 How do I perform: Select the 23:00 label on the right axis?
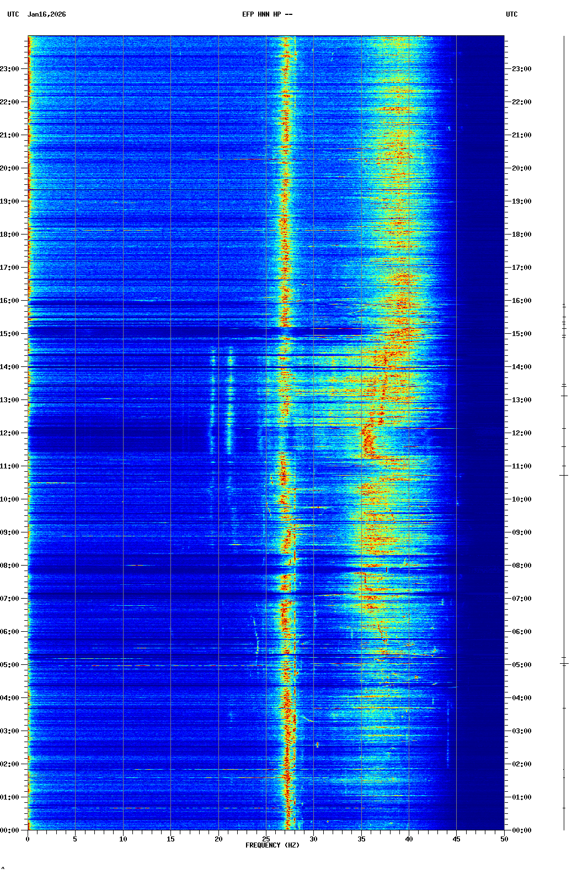(x=521, y=69)
